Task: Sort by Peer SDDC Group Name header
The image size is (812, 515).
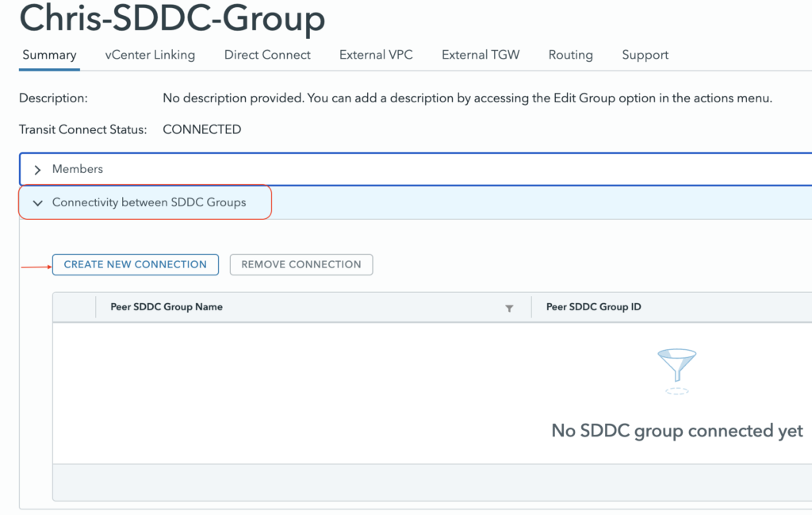Action: (x=167, y=307)
